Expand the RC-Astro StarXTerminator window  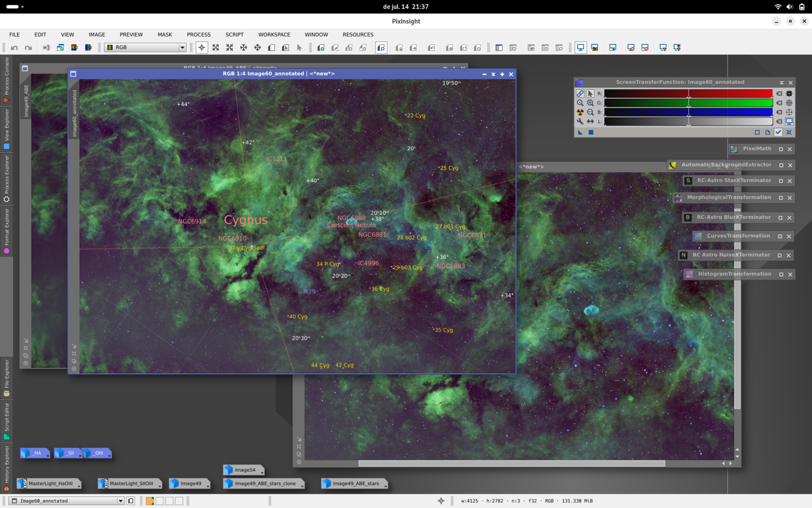click(781, 181)
